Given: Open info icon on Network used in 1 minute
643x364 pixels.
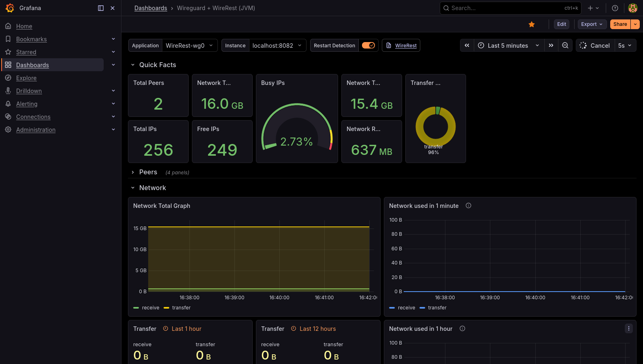Looking at the screenshot, I should (468, 206).
